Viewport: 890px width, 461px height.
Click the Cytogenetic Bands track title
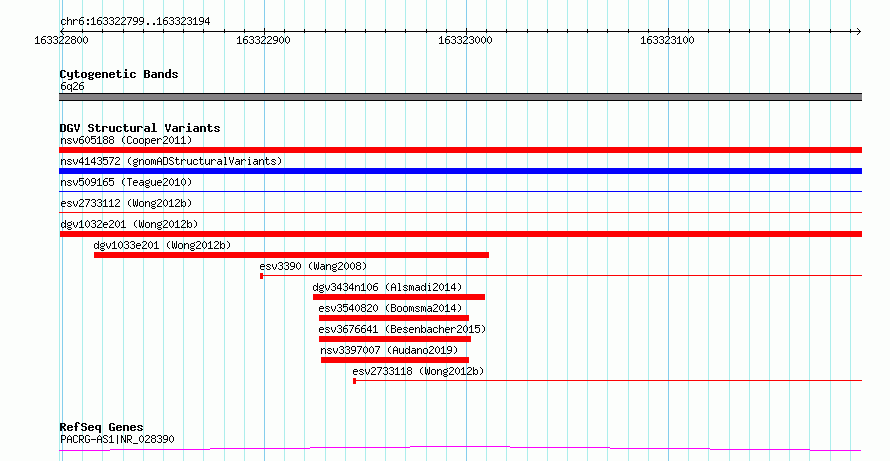tap(119, 74)
